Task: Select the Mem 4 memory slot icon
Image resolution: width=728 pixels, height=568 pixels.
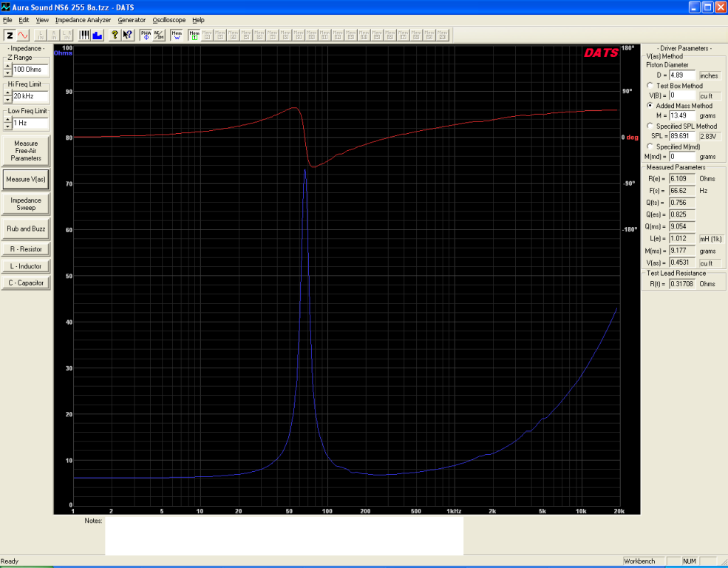Action: (x=233, y=35)
